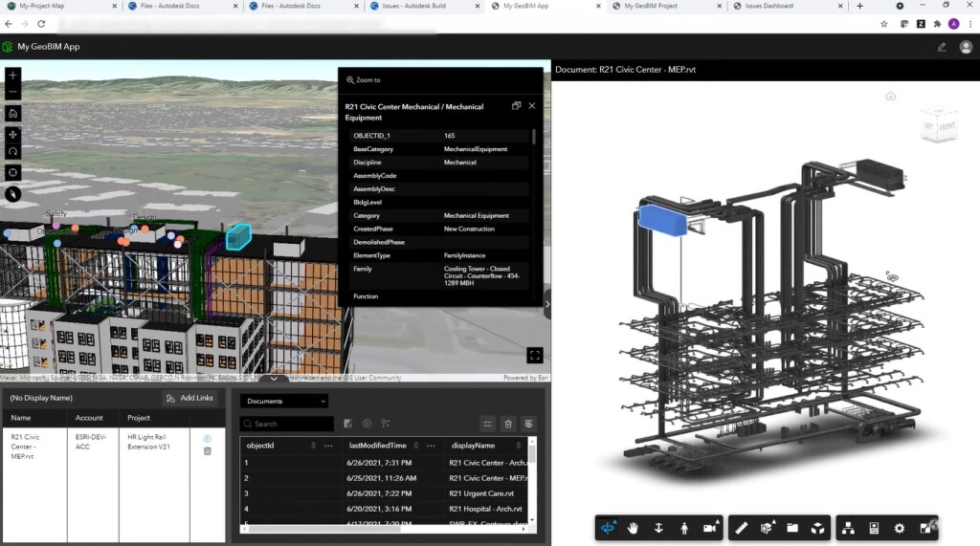Screen dimensions: 980x546
Task: Toggle map pan mode
Action: [x=12, y=134]
